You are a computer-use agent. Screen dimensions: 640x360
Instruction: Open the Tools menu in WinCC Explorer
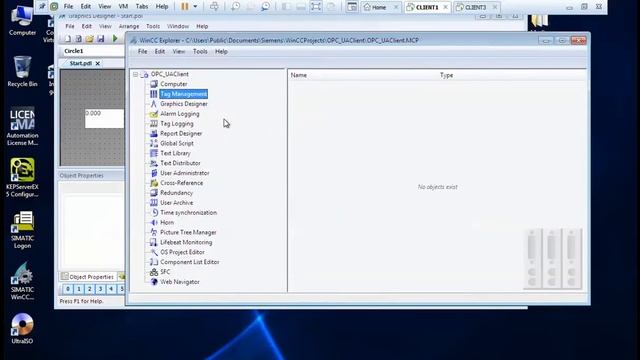pyautogui.click(x=200, y=51)
